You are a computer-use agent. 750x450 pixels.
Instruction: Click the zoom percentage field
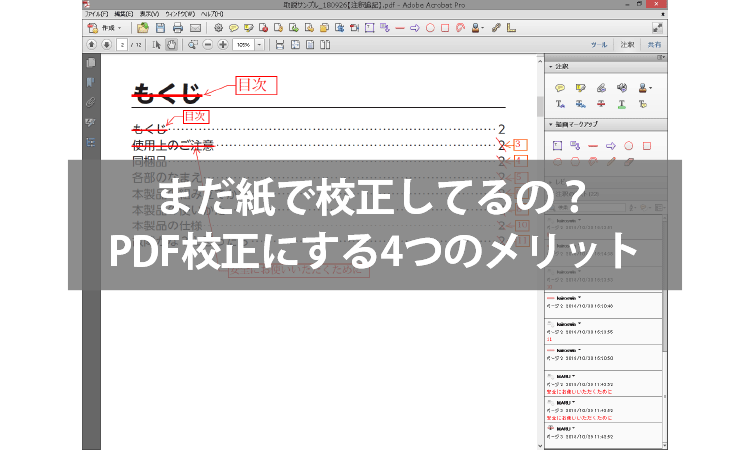click(x=243, y=44)
